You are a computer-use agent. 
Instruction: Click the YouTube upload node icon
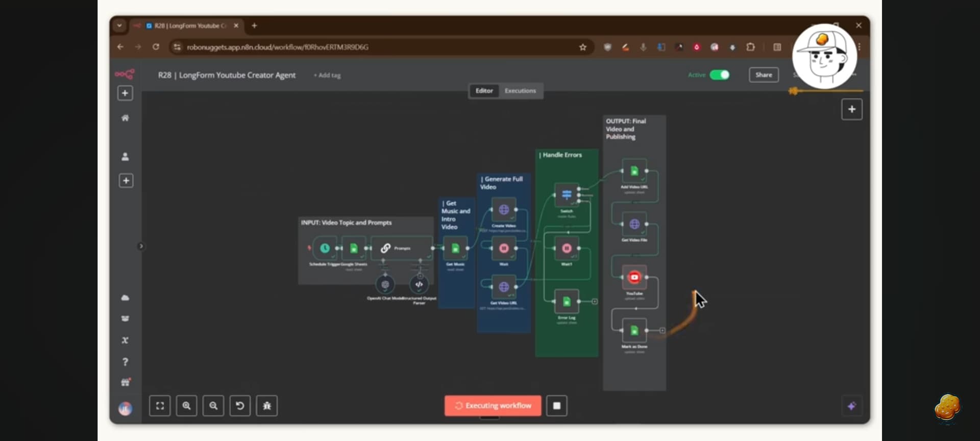click(634, 277)
